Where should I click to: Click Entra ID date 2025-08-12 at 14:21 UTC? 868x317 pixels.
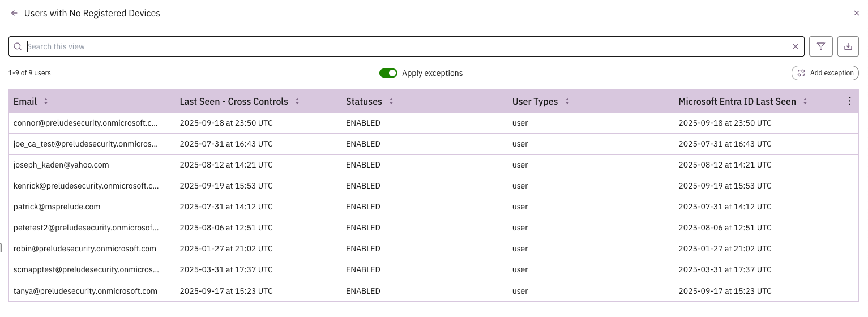pyautogui.click(x=725, y=165)
